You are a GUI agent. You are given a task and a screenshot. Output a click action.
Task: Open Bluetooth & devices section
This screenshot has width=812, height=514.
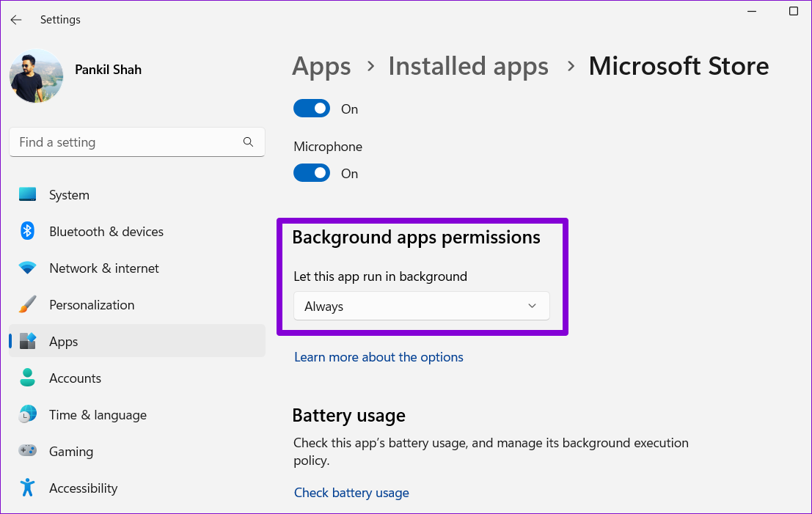137,232
